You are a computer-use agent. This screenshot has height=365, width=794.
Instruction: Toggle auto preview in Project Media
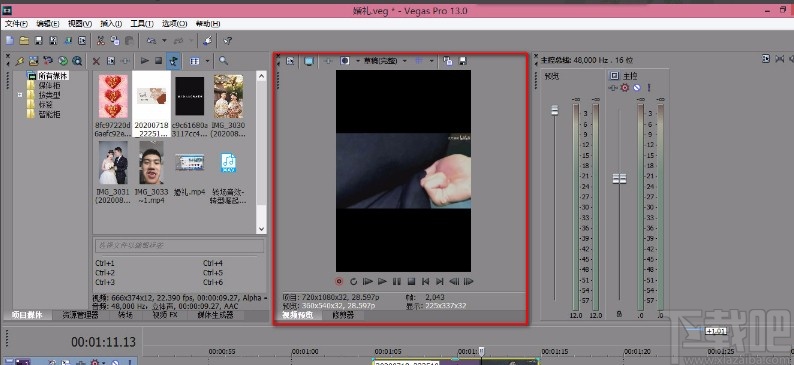(173, 61)
